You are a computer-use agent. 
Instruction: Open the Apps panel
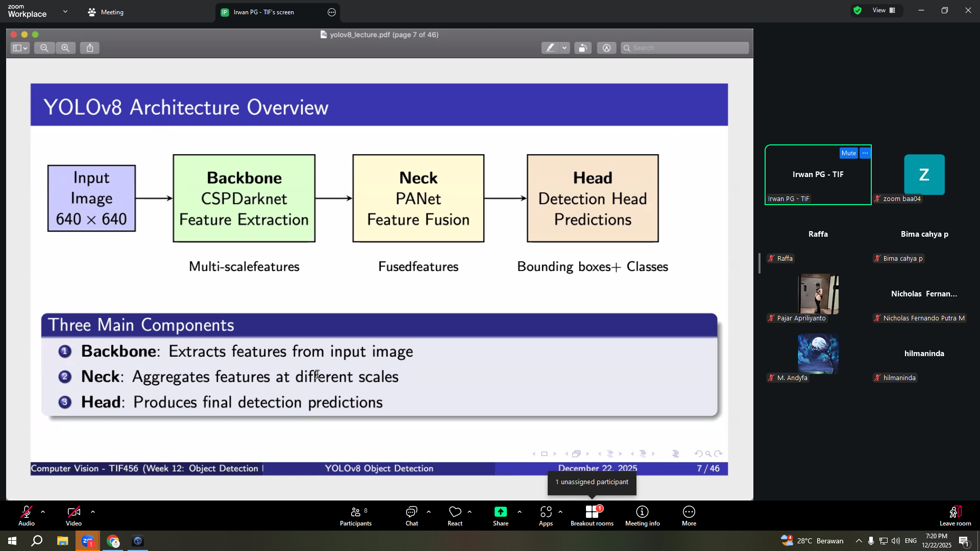546,516
